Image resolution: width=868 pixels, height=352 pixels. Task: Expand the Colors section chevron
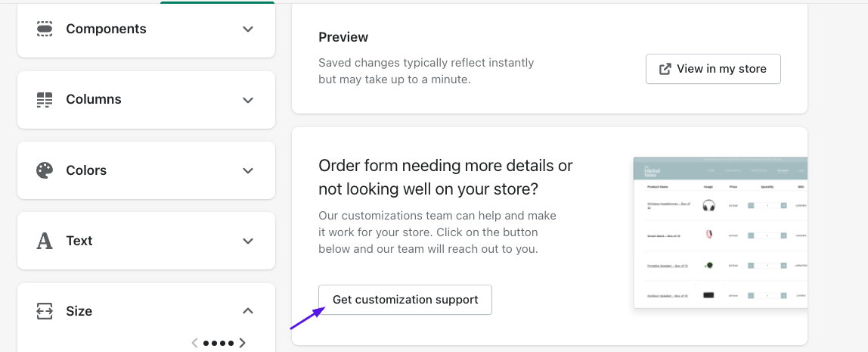pos(248,170)
